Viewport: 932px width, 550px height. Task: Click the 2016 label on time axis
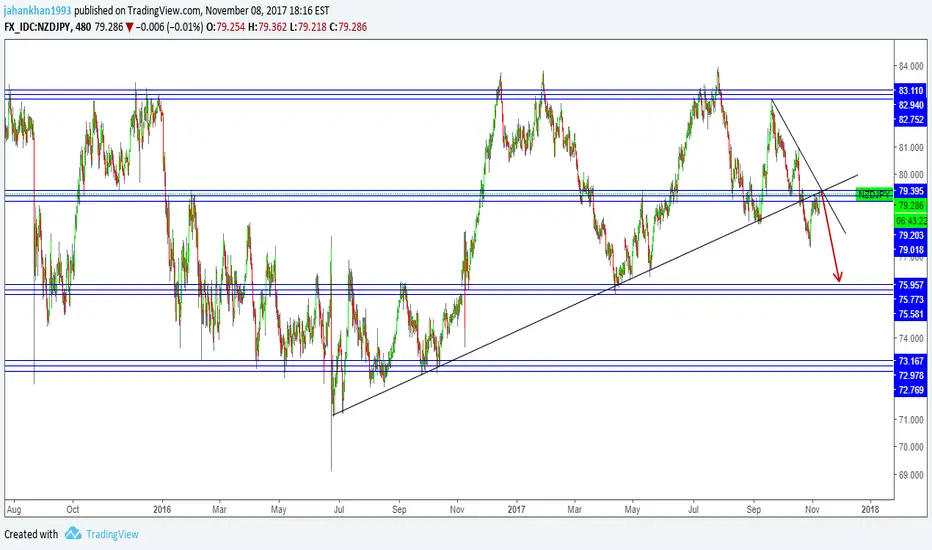(162, 510)
